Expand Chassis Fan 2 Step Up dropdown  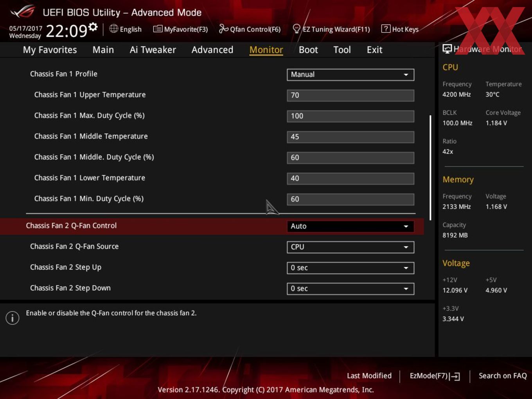point(350,268)
